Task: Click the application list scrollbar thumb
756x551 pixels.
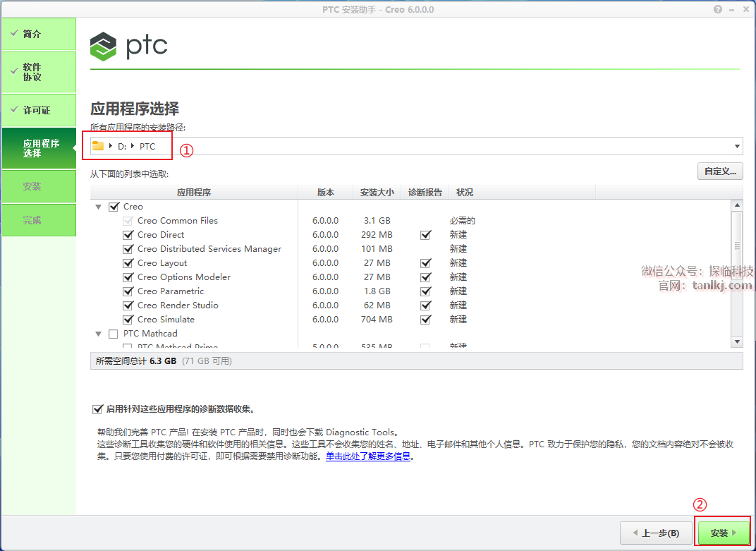Action: click(x=737, y=245)
